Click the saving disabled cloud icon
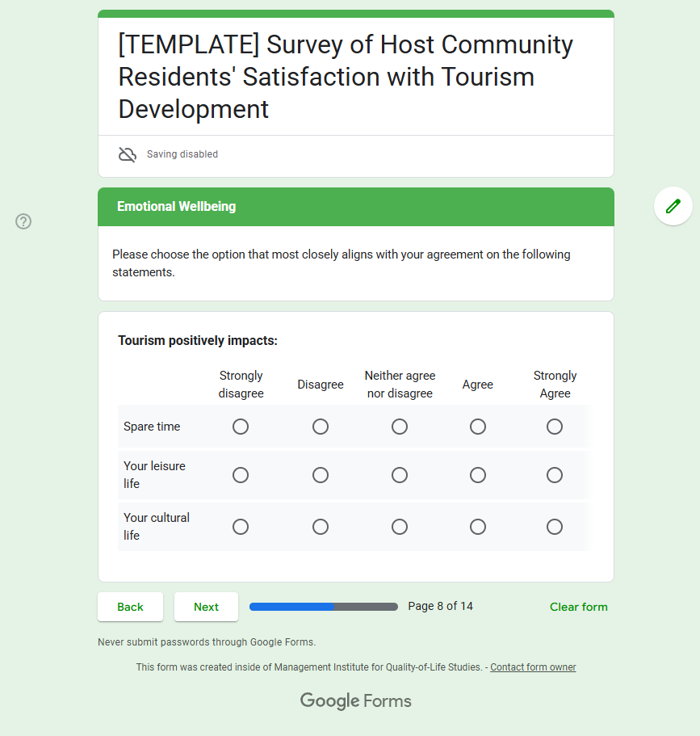This screenshot has width=700, height=736. click(127, 154)
